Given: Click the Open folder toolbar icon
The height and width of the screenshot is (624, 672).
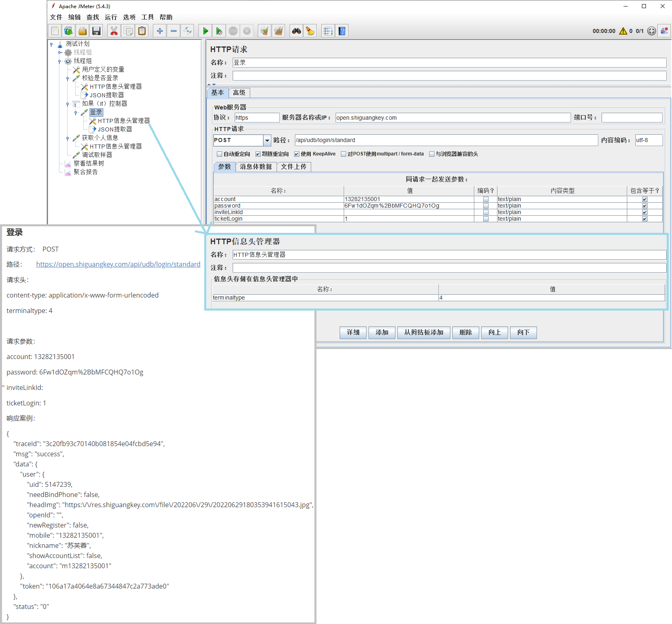Looking at the screenshot, I should point(83,31).
